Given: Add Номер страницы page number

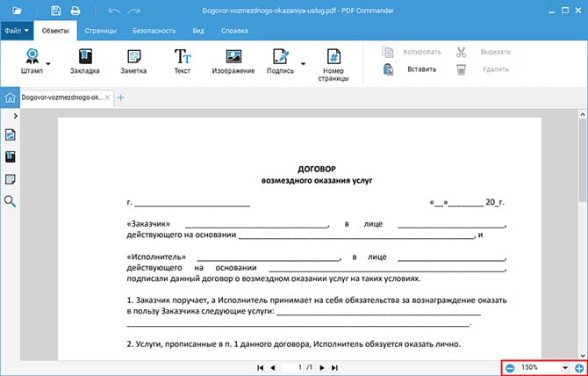Looking at the screenshot, I should [x=333, y=58].
